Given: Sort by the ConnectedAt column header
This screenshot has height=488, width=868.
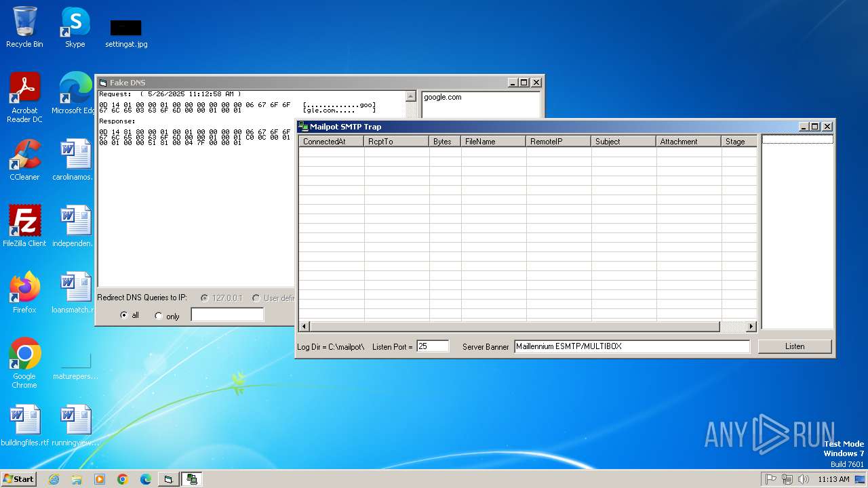Looking at the screenshot, I should [332, 141].
